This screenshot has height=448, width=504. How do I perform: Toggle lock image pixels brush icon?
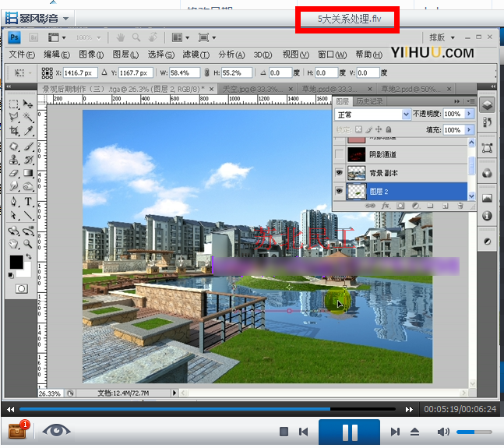click(x=368, y=129)
